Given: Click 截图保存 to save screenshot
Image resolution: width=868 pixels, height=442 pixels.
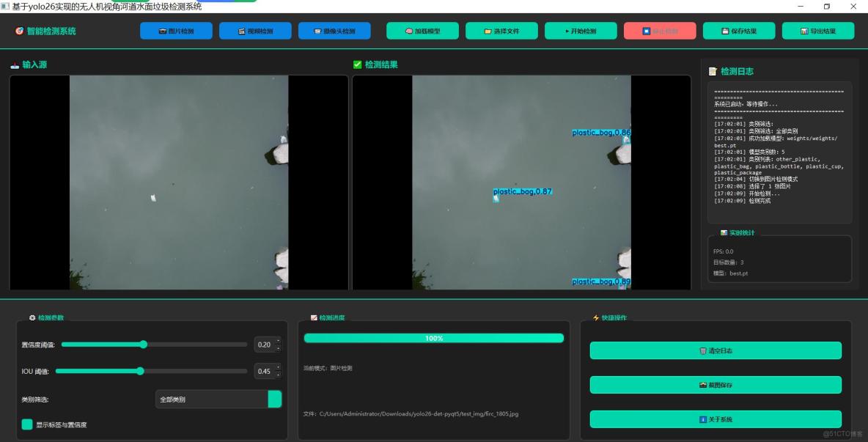Looking at the screenshot, I should [x=716, y=385].
